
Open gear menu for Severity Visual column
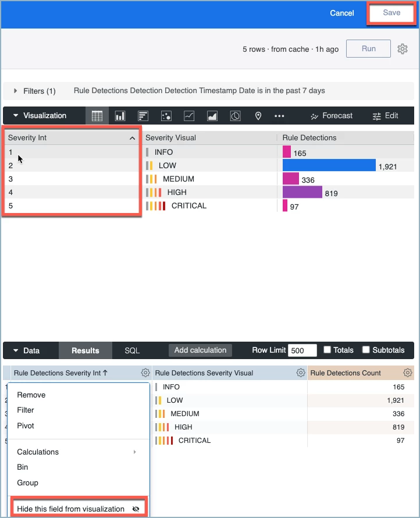click(301, 372)
